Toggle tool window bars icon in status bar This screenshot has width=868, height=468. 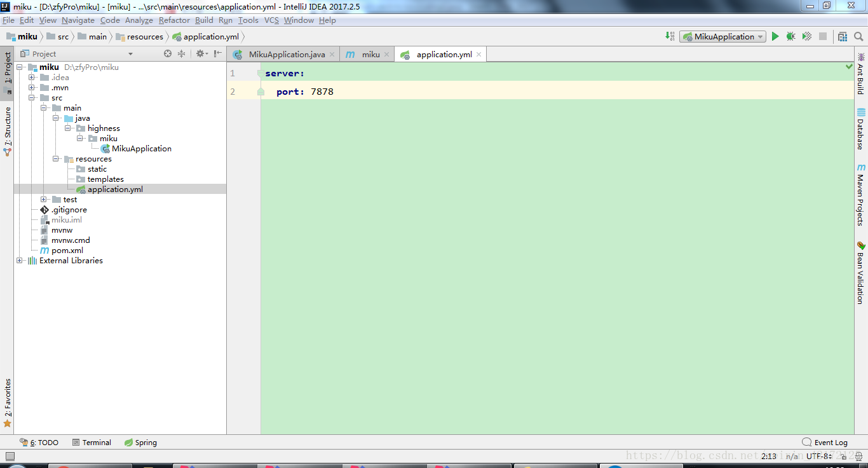point(10,456)
